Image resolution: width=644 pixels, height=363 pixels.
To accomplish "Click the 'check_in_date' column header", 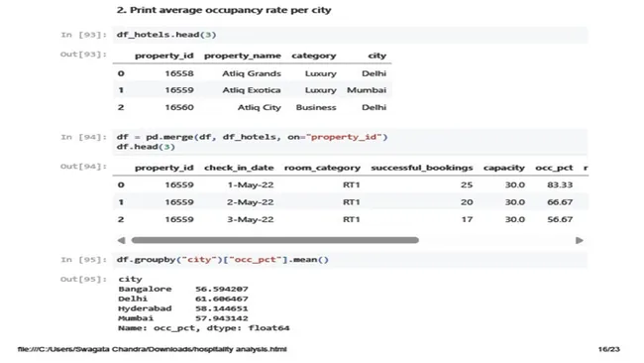I will pyautogui.click(x=239, y=168).
